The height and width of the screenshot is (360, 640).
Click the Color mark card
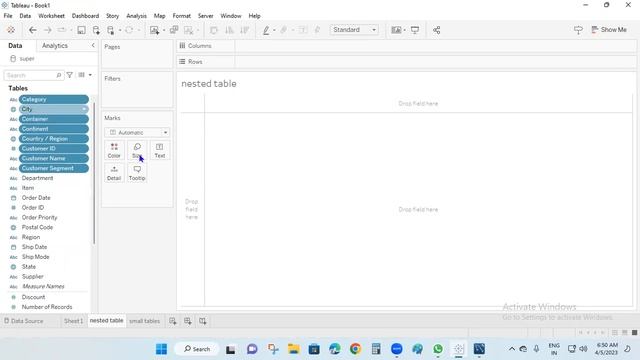(x=114, y=150)
